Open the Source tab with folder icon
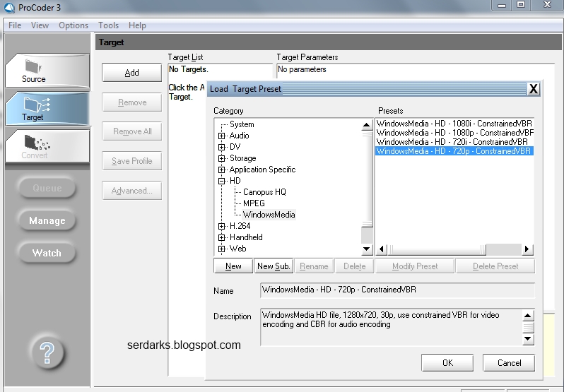 [x=47, y=71]
